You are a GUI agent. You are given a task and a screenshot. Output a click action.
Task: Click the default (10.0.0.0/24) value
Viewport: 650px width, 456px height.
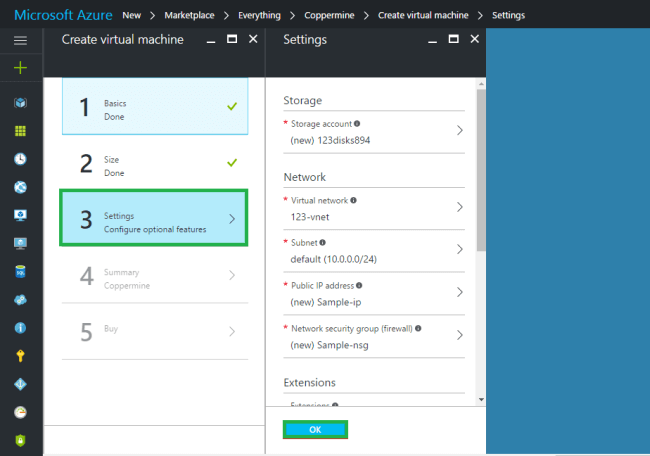click(x=333, y=259)
